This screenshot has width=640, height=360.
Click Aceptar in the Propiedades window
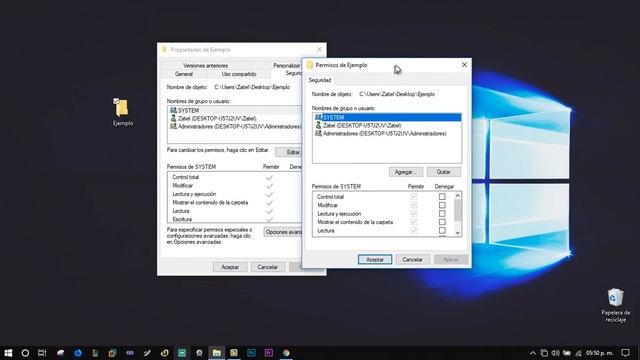tap(230, 267)
